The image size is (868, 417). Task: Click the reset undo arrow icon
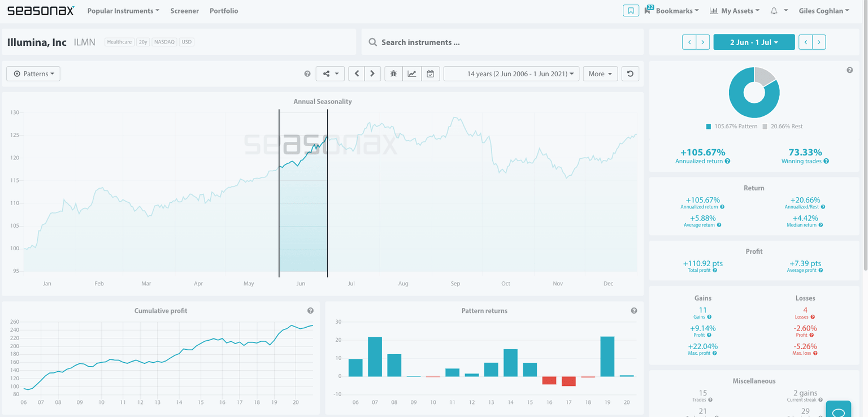tap(630, 74)
